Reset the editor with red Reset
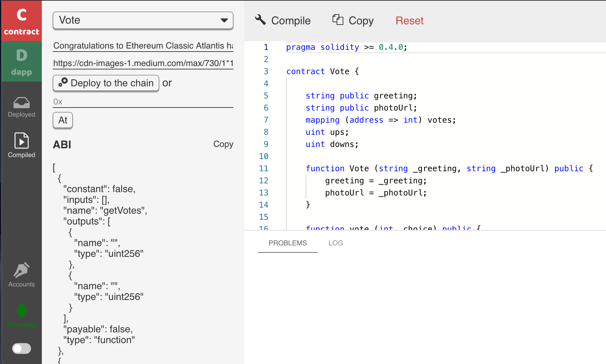The image size is (606, 364). tap(409, 21)
